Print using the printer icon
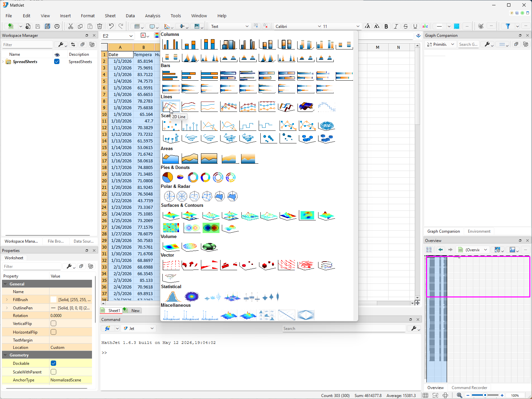Screen dimensions: 532x399 tap(57, 26)
